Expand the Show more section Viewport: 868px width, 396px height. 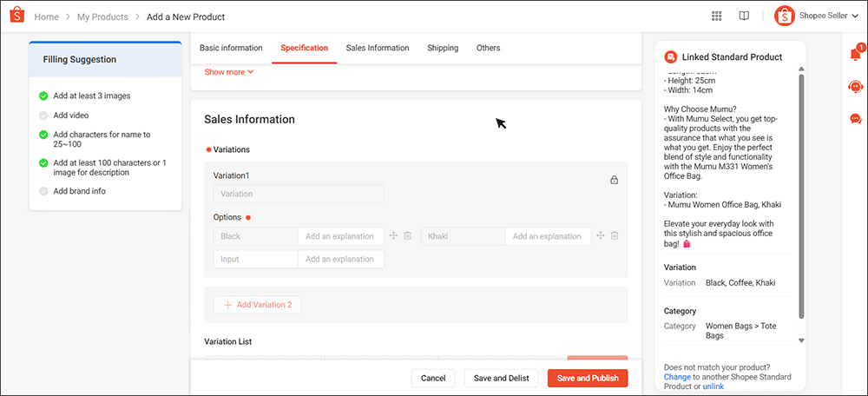(x=229, y=72)
